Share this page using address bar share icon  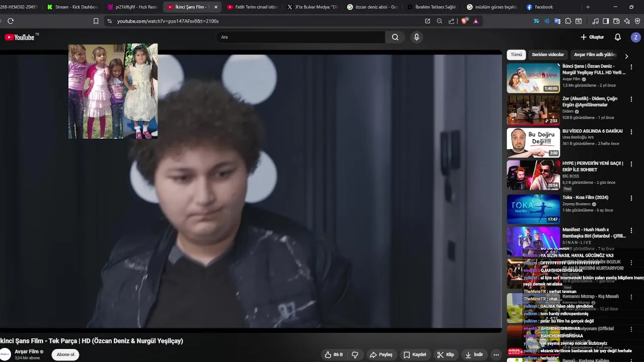[x=451, y=21]
